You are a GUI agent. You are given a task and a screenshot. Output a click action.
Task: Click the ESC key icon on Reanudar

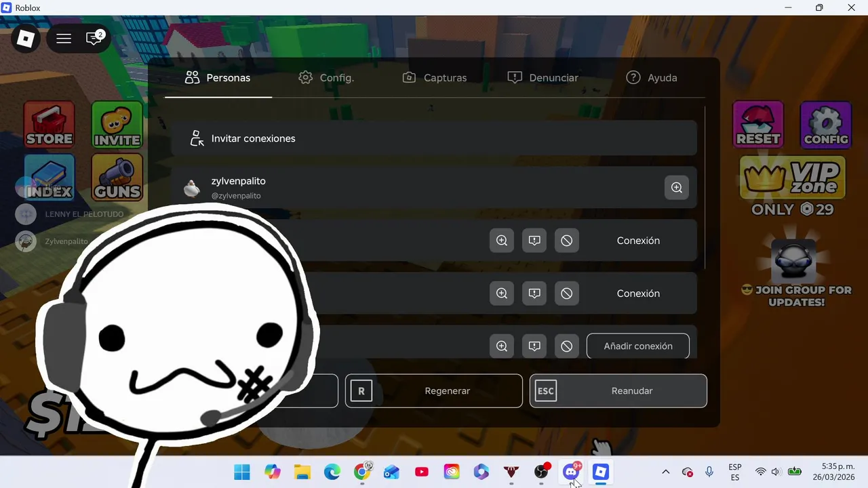click(x=546, y=391)
